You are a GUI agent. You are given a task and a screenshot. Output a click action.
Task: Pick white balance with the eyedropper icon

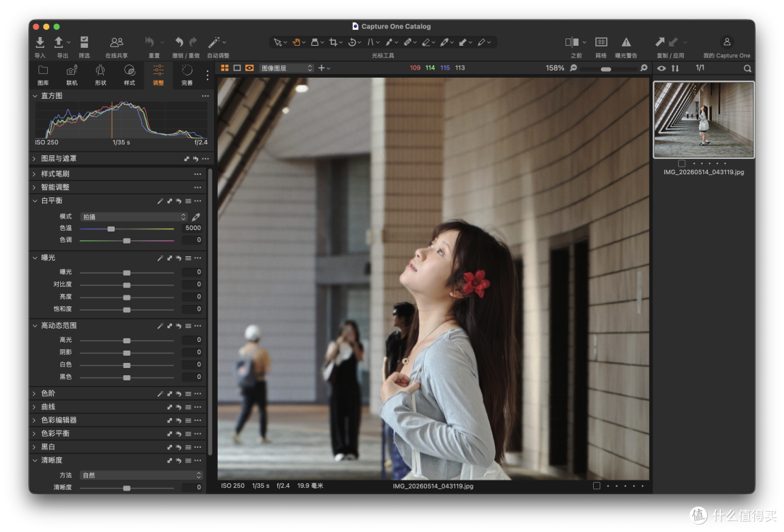(x=196, y=217)
